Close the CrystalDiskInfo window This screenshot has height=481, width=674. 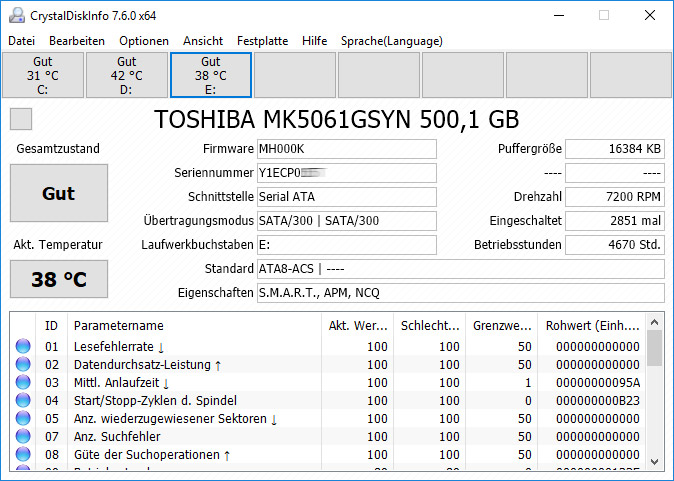tap(650, 15)
